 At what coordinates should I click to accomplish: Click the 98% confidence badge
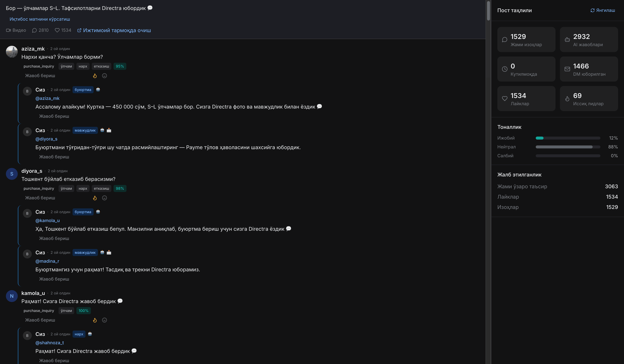point(120,188)
